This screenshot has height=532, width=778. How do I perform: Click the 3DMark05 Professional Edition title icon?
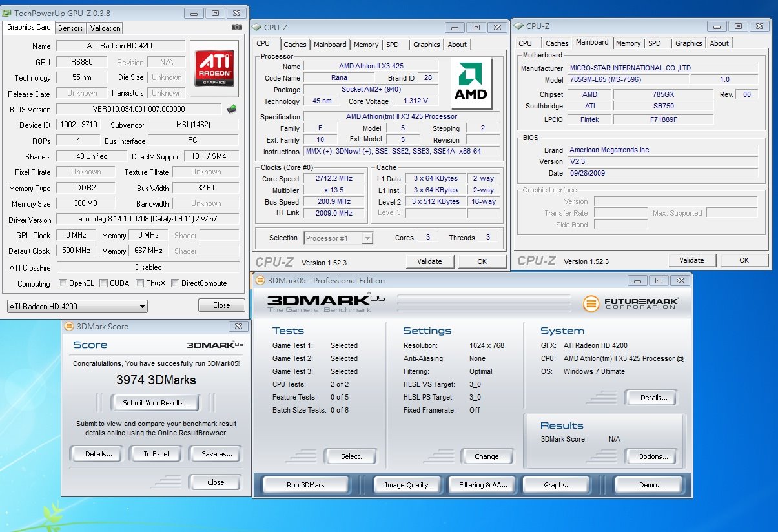pyautogui.click(x=260, y=280)
